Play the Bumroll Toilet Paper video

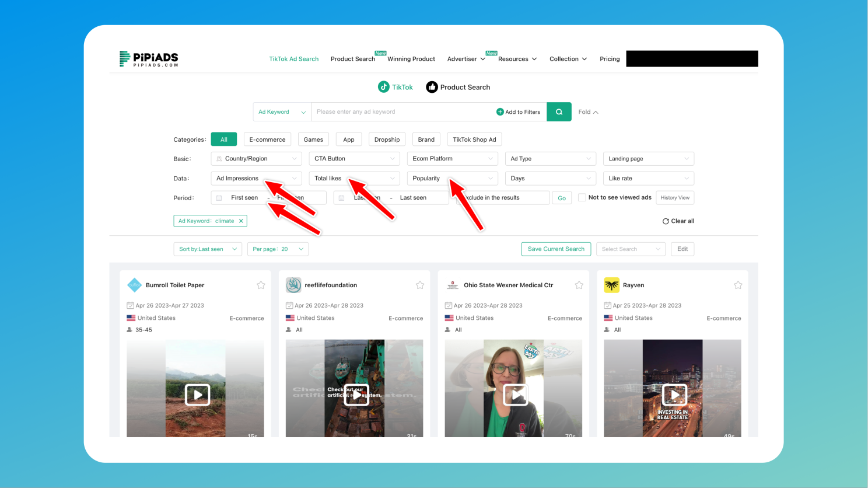click(x=197, y=395)
